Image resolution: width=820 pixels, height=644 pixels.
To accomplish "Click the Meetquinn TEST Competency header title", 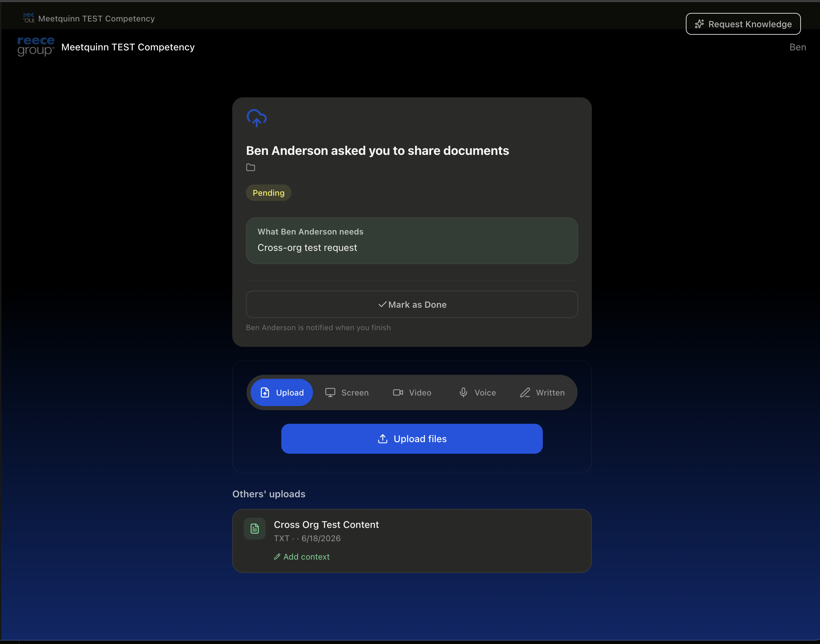I will point(128,47).
